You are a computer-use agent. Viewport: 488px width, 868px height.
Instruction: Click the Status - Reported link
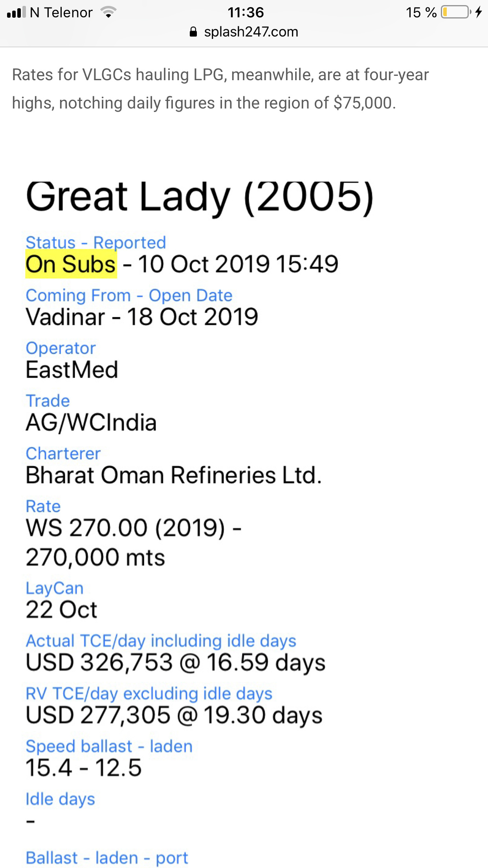(96, 243)
